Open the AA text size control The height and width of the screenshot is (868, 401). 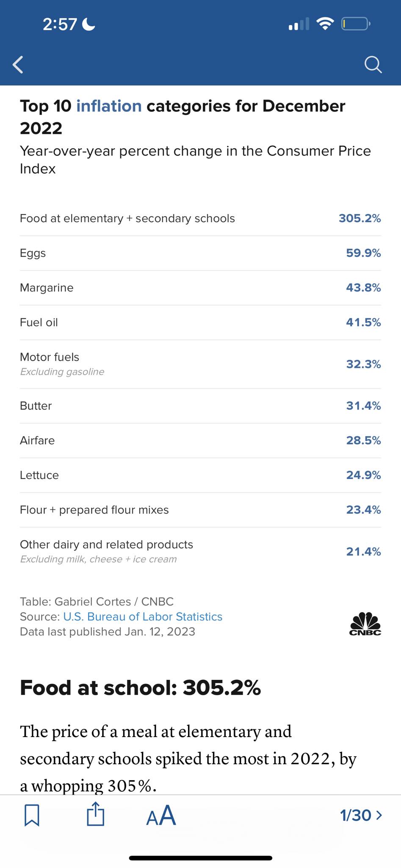pos(161,815)
